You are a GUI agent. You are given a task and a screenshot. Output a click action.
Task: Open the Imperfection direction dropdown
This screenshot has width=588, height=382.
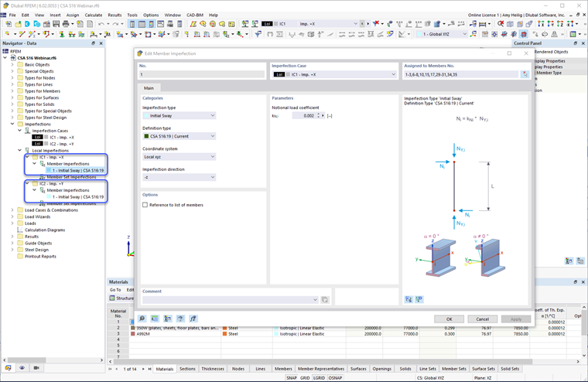[179, 177]
